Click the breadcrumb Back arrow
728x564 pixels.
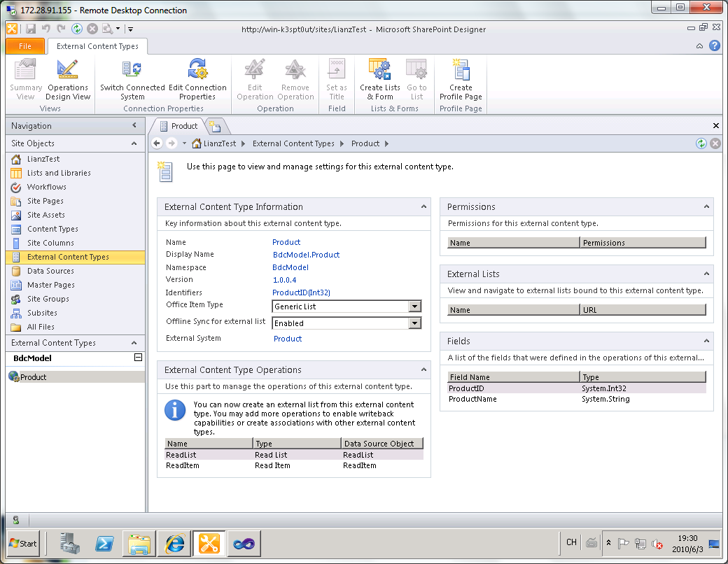(157, 143)
